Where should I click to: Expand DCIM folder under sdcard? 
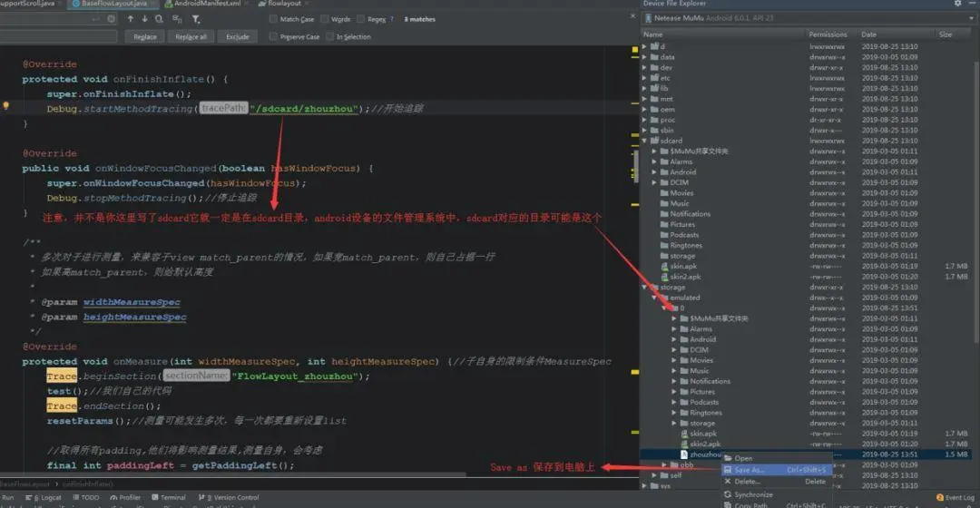[654, 182]
